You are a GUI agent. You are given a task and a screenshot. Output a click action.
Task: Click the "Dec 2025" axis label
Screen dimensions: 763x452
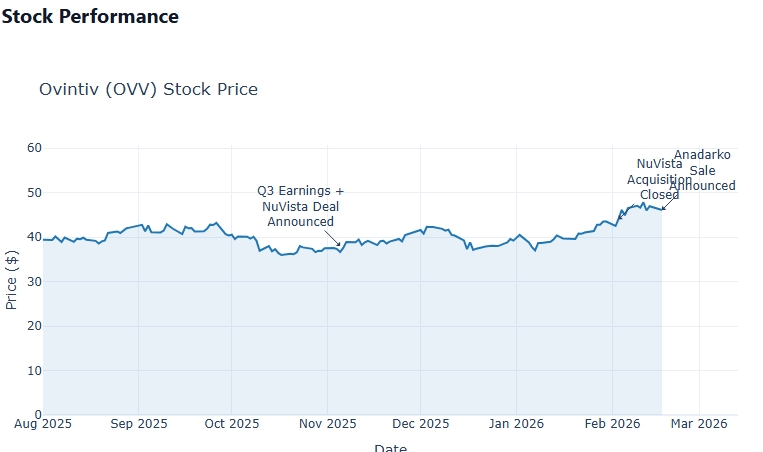pos(420,424)
